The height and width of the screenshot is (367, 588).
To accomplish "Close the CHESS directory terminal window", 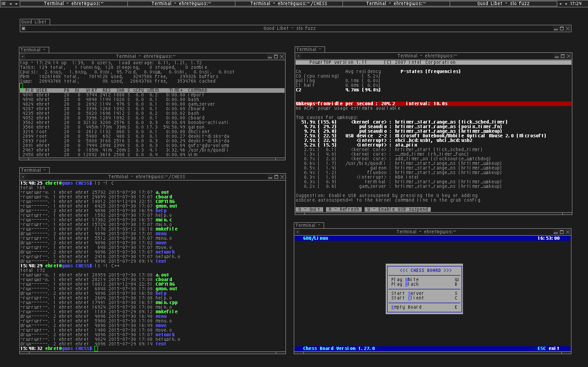I will pyautogui.click(x=282, y=177).
